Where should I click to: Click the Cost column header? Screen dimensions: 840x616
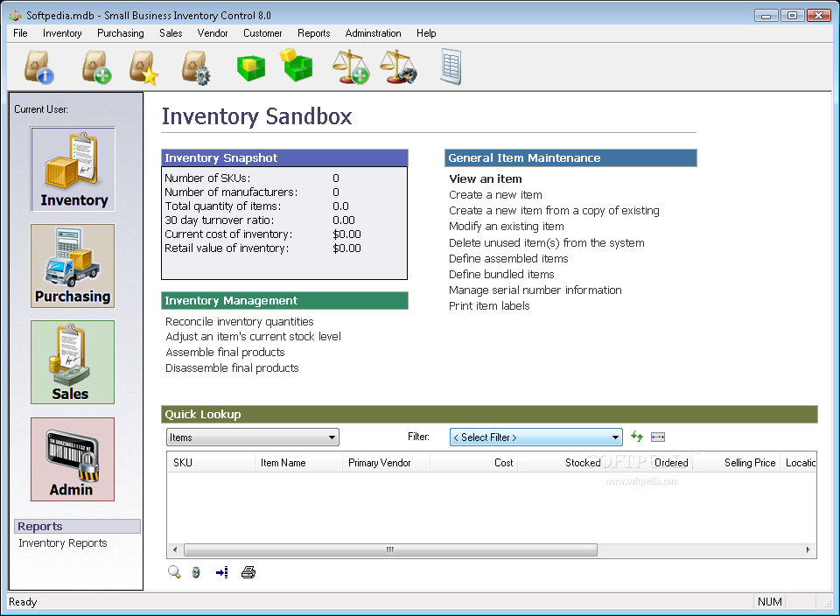coord(473,463)
